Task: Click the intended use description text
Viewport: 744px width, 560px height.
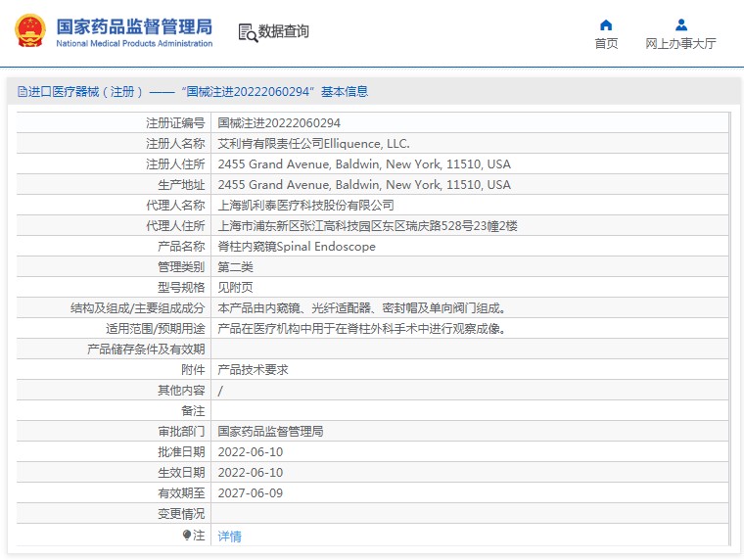Action: [361, 328]
